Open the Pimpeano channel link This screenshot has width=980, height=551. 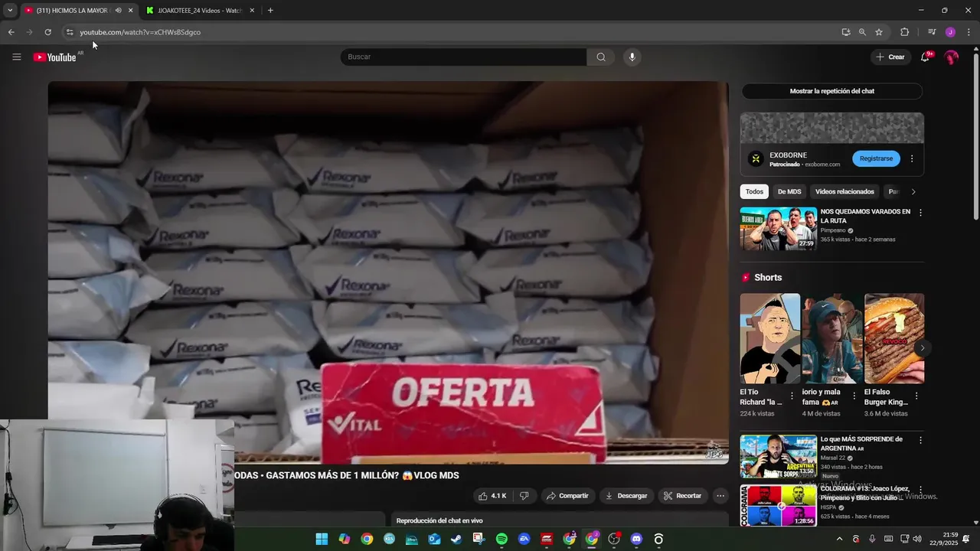point(833,230)
